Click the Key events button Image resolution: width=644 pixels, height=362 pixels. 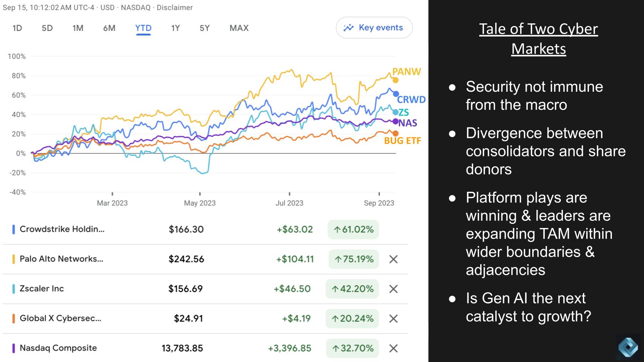374,28
